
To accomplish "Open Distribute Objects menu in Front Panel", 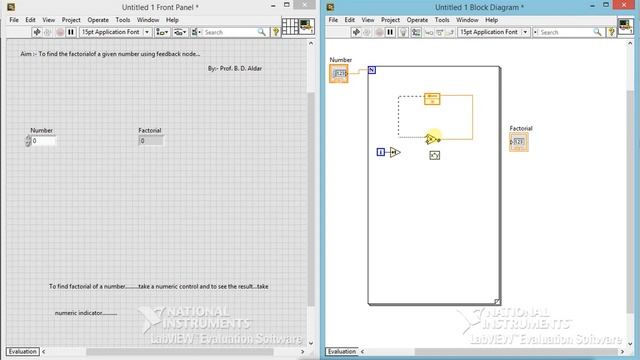I will (180, 32).
